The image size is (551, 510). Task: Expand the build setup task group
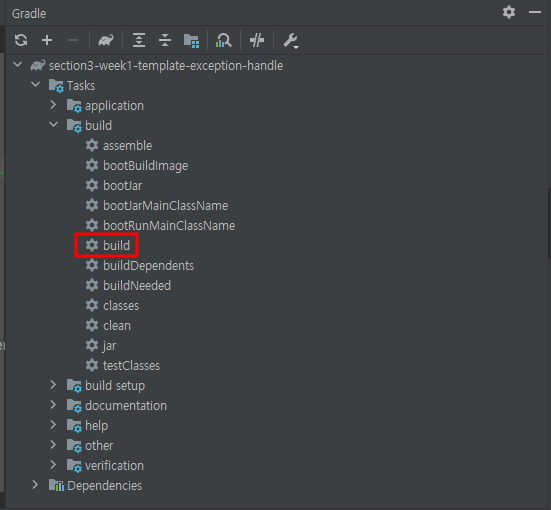[x=53, y=385]
